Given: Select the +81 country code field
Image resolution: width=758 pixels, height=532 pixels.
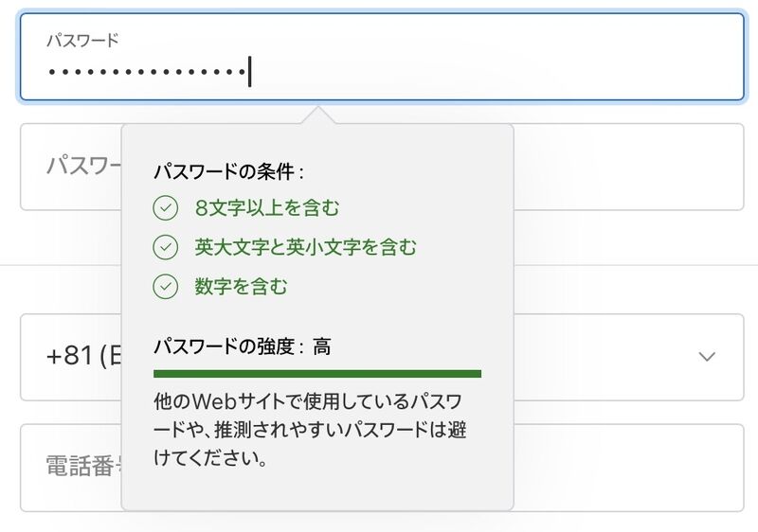Looking at the screenshot, I should click(382, 357).
